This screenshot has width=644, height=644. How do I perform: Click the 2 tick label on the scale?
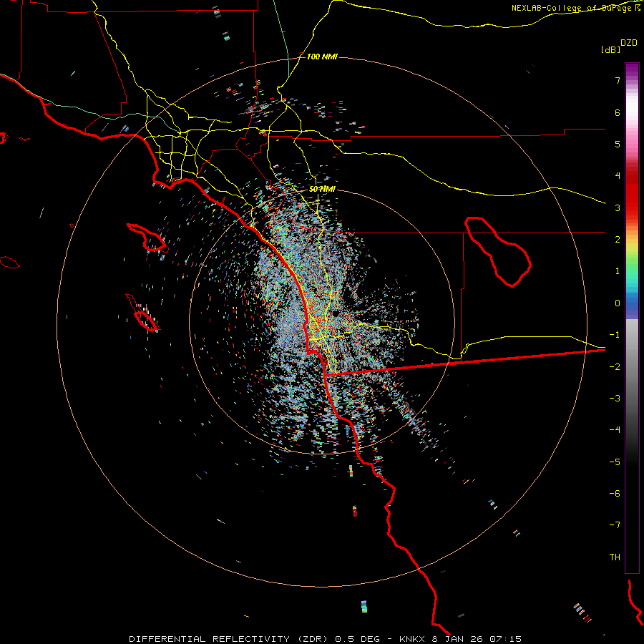[x=618, y=240]
